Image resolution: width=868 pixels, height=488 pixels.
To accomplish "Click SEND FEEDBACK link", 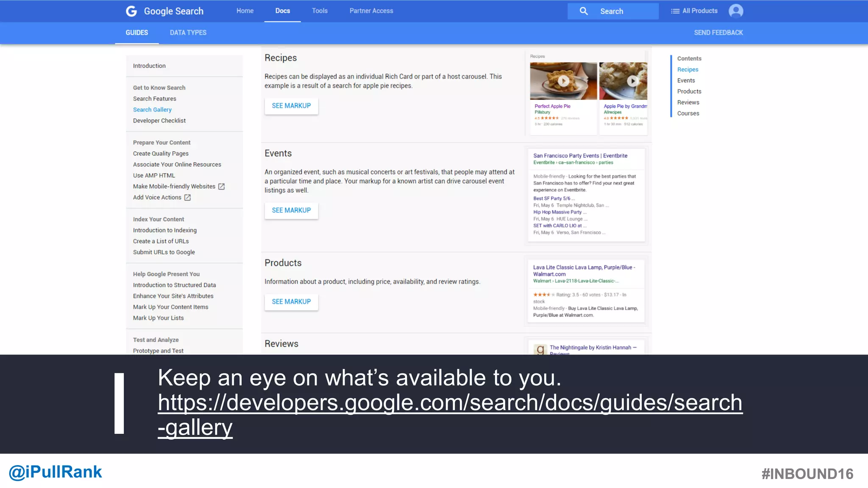I will (x=718, y=33).
